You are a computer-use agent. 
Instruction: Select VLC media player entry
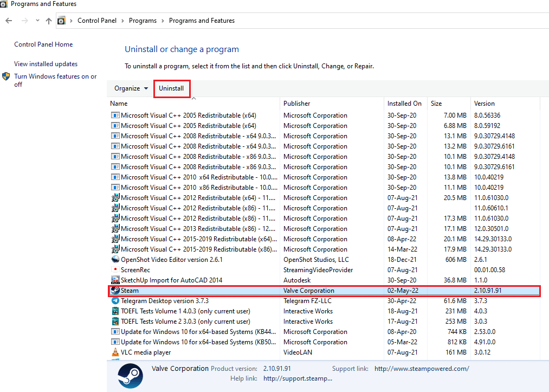tap(146, 352)
